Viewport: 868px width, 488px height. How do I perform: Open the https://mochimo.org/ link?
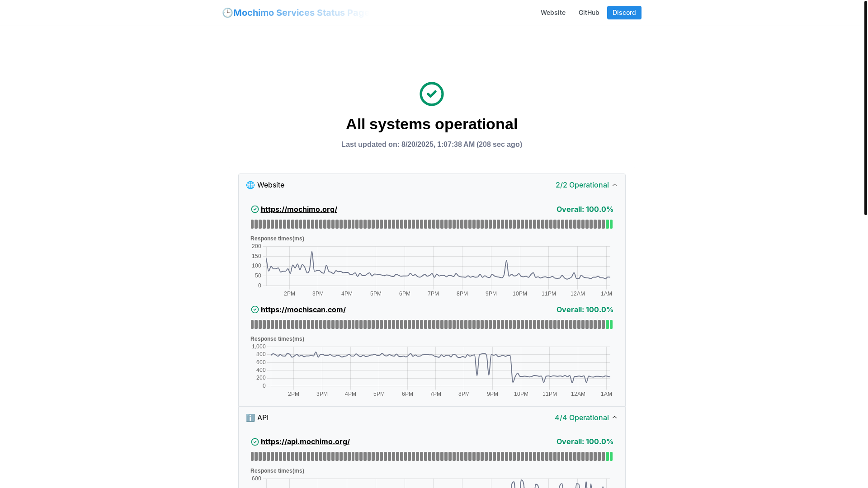(x=299, y=209)
